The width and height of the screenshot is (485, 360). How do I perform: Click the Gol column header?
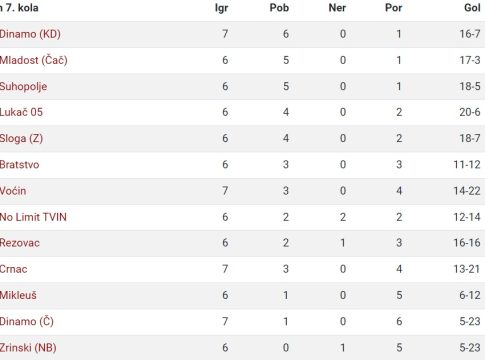(x=472, y=8)
